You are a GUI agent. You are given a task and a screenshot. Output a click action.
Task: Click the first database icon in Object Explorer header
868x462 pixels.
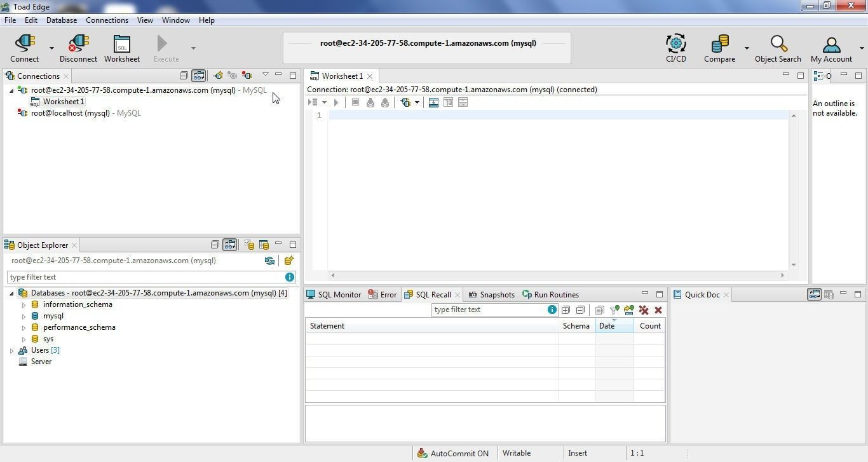249,245
